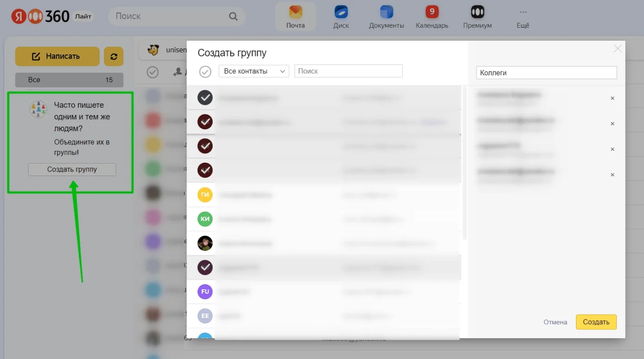Click the Лайт badge next to the logo
Image resolution: width=644 pixels, height=359 pixels.
[x=83, y=16]
